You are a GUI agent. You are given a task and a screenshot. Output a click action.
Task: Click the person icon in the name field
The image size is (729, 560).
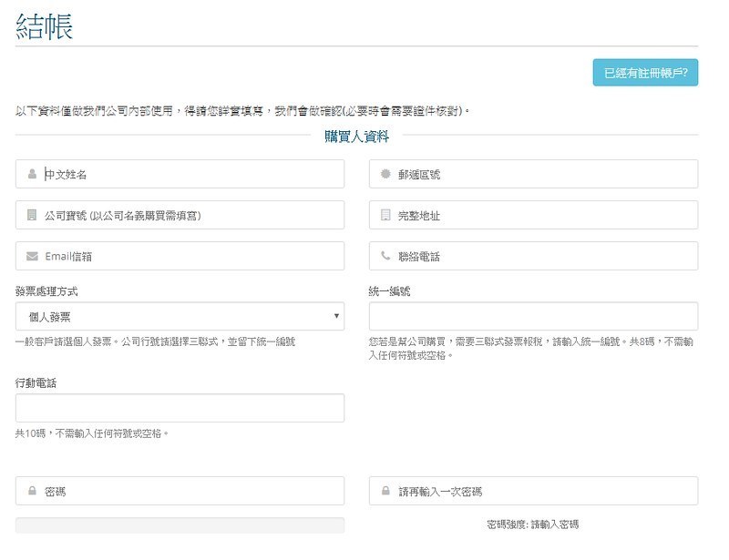[32, 174]
